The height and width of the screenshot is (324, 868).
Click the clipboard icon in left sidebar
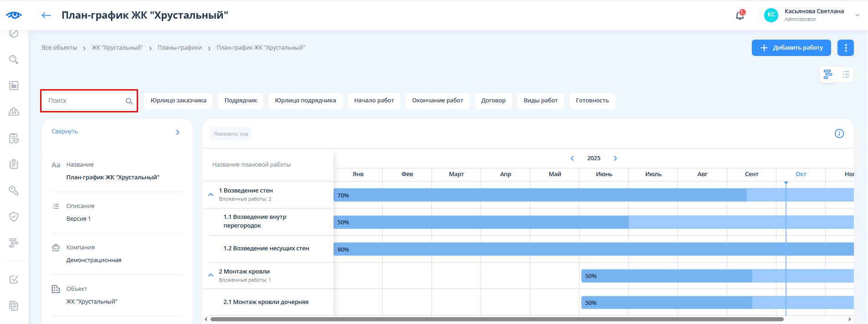coord(14,164)
